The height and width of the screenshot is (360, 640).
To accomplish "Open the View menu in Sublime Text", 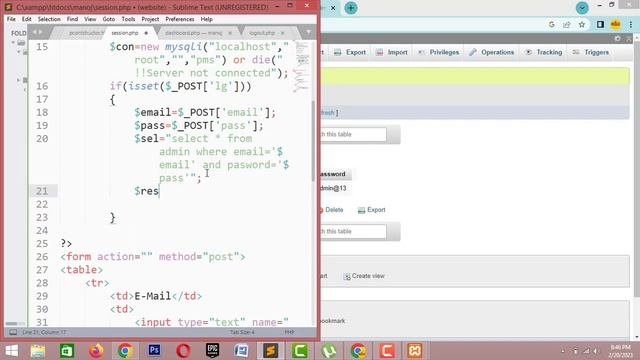I will (x=90, y=19).
